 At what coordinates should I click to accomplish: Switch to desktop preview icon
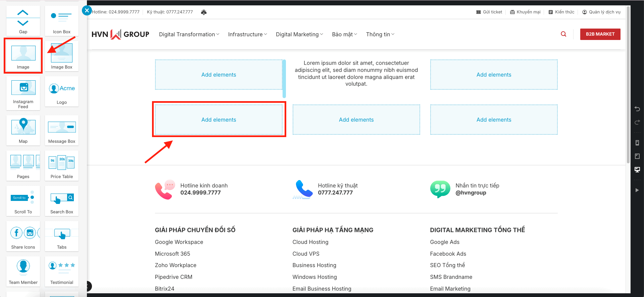[637, 170]
